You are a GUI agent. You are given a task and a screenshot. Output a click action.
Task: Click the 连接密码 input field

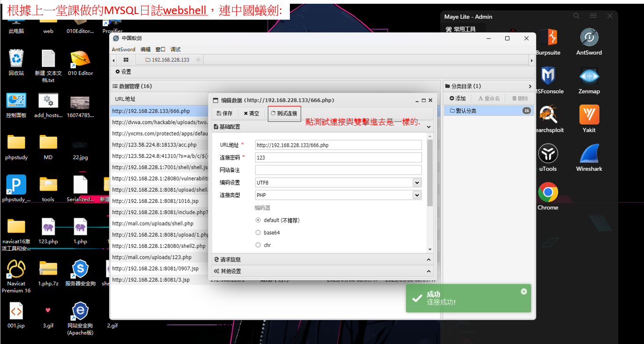click(x=338, y=157)
